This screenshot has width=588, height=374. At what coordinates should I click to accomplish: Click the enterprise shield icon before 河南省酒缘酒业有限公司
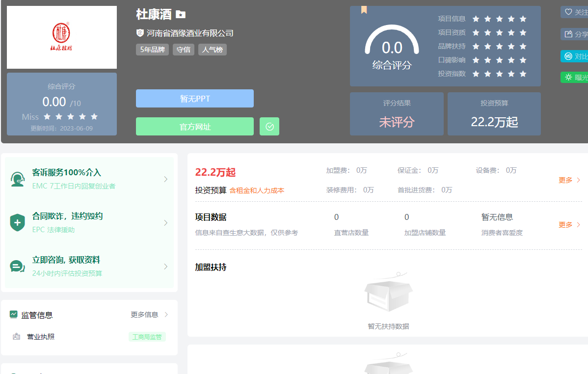tap(140, 33)
